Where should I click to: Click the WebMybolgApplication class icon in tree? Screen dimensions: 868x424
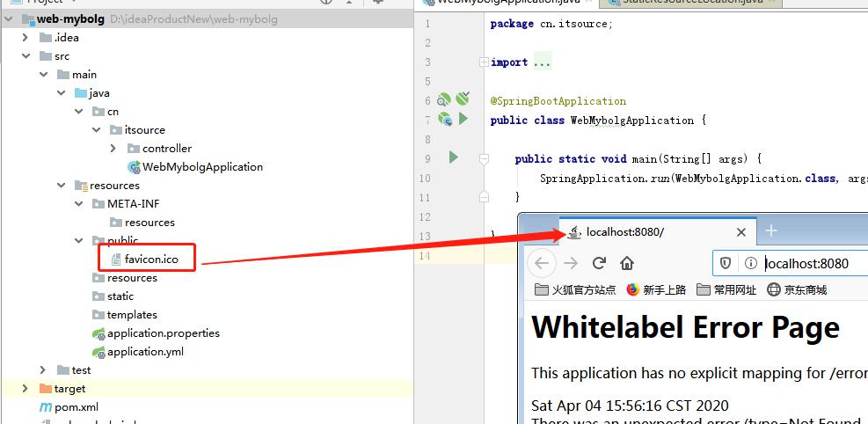coord(134,166)
